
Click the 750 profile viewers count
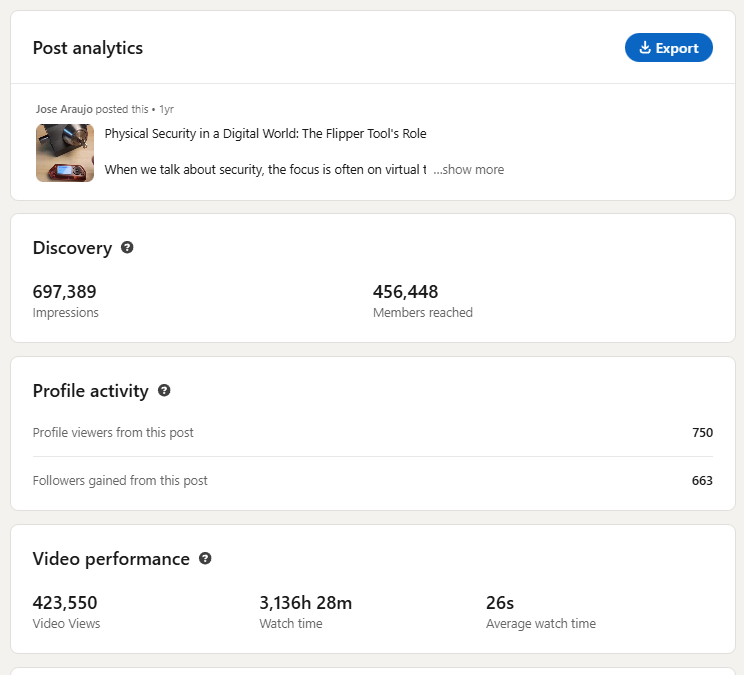tap(702, 433)
